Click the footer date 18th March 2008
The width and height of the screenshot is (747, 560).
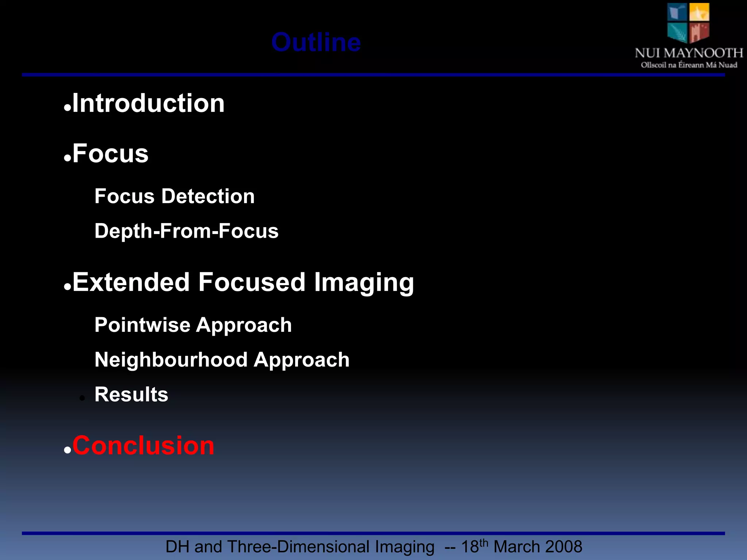pyautogui.click(x=522, y=547)
